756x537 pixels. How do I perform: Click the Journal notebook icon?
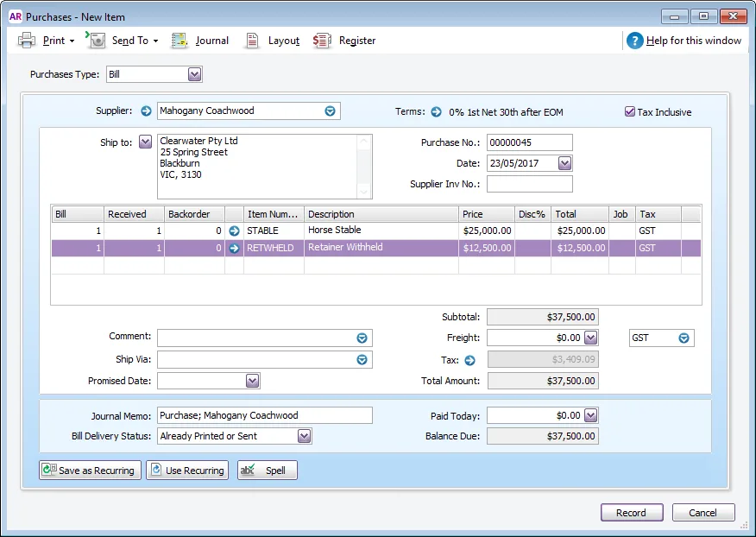(x=180, y=41)
